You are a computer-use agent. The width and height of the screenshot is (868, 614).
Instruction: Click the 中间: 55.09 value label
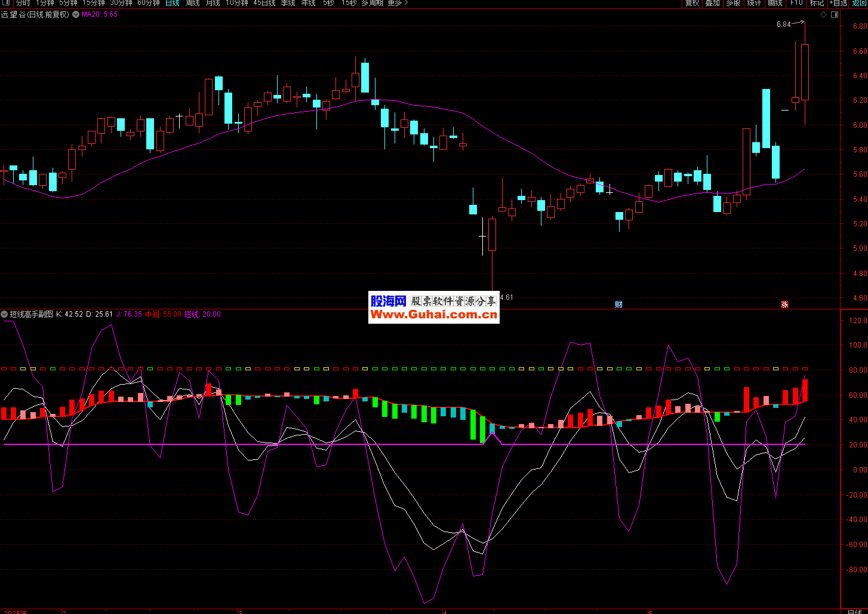point(164,314)
